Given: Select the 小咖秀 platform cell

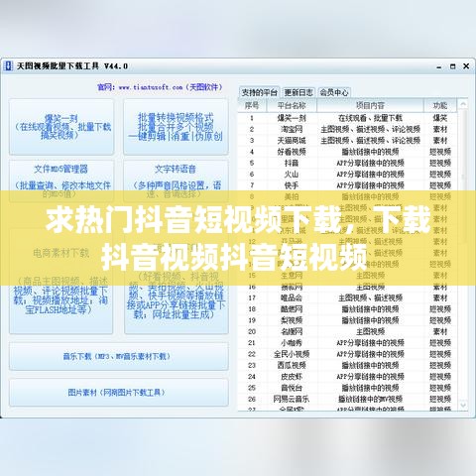Looking at the screenshot, I should (292, 343).
